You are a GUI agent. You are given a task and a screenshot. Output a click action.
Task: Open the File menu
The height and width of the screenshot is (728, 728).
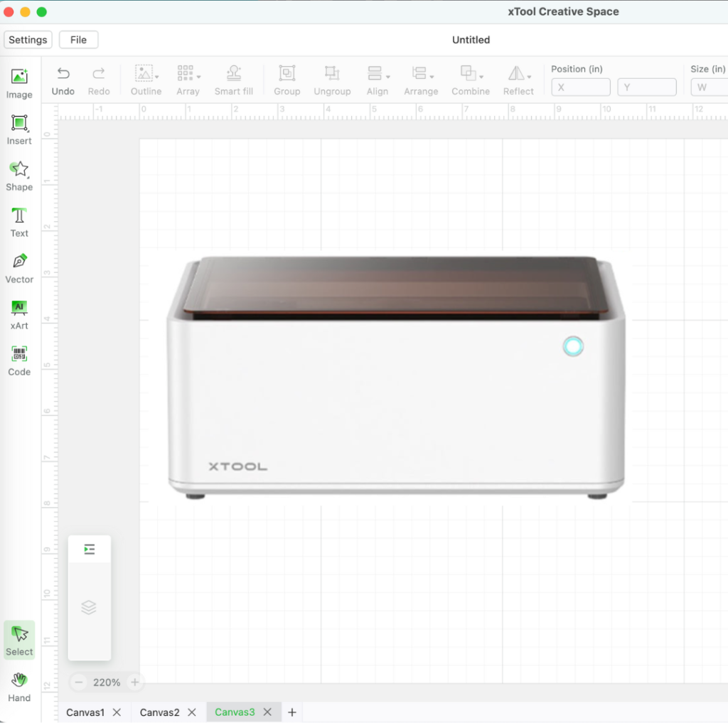(78, 39)
